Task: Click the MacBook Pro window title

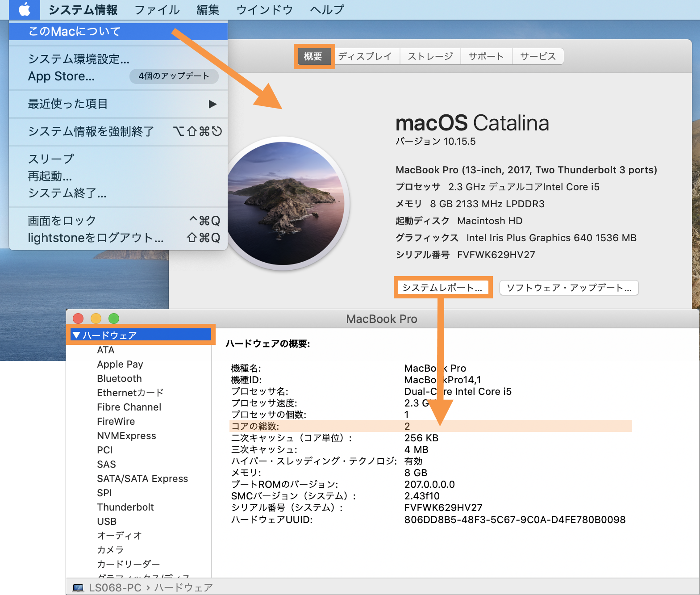Action: point(382,319)
